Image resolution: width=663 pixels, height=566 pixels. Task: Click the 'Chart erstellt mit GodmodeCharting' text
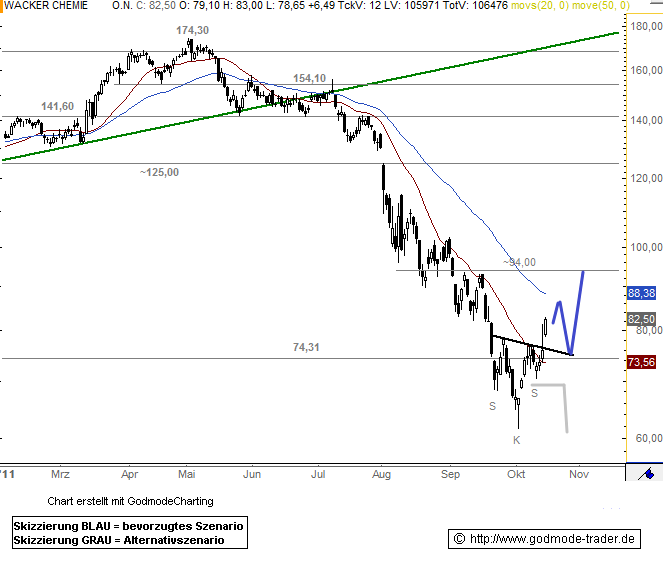pos(130,500)
